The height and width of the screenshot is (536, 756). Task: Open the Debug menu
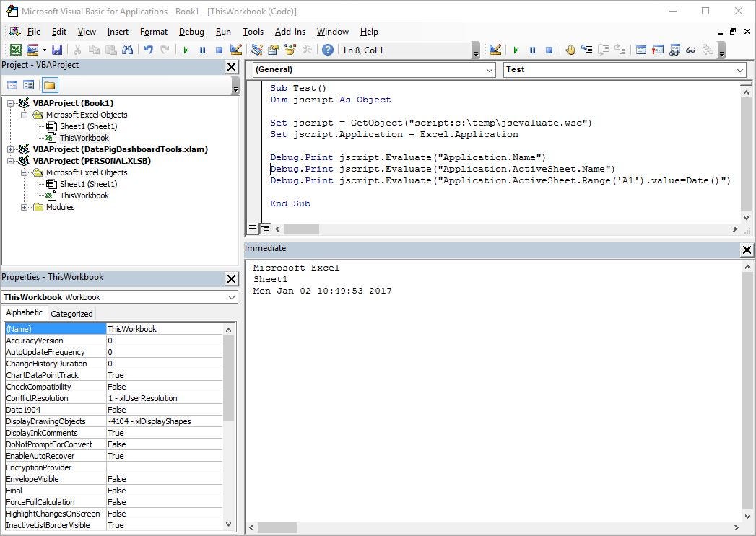click(191, 32)
